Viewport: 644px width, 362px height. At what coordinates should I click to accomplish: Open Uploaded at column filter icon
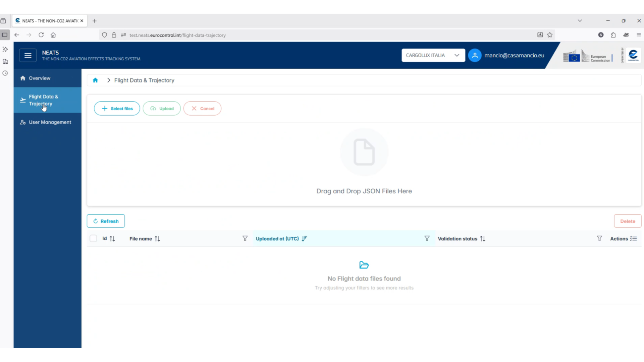point(427,239)
